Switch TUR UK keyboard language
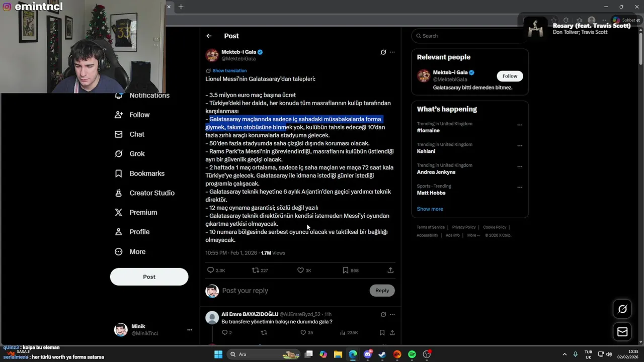 click(588, 354)
